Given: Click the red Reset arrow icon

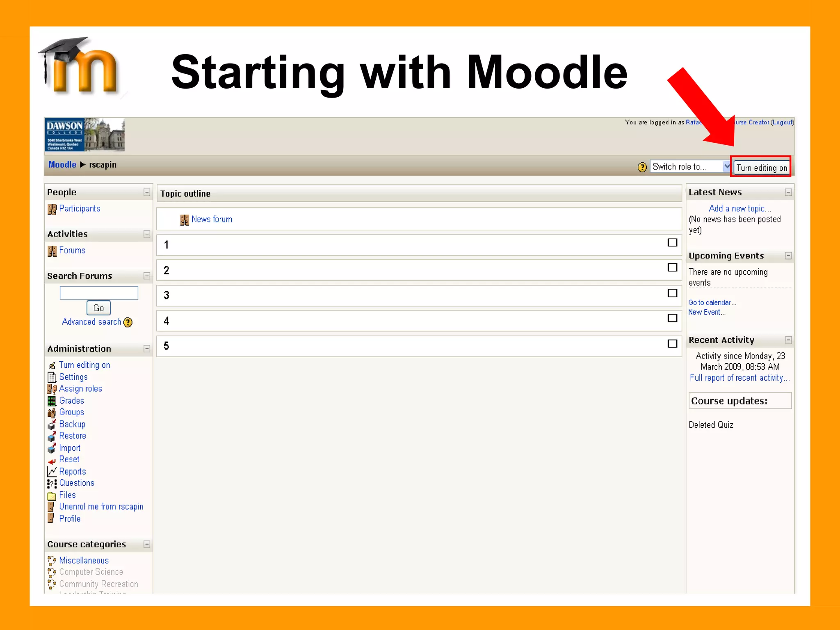Looking at the screenshot, I should 52,461.
